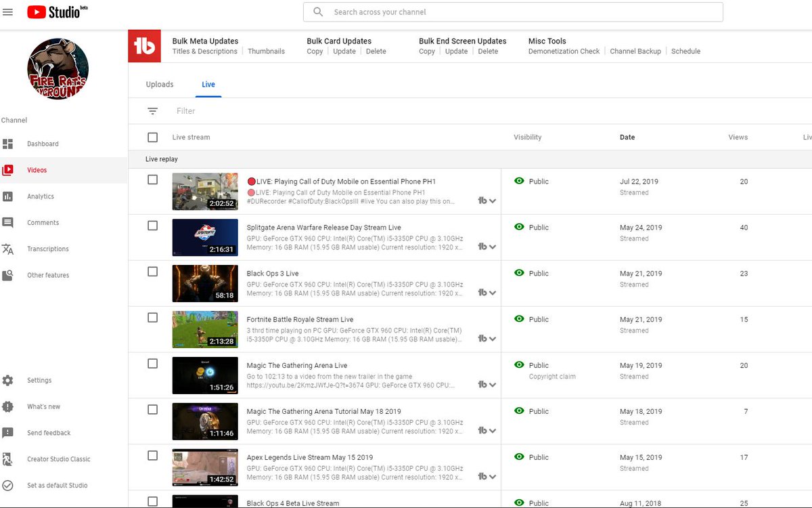Click the eye visibility icon for Fortnite stream

pyautogui.click(x=519, y=319)
